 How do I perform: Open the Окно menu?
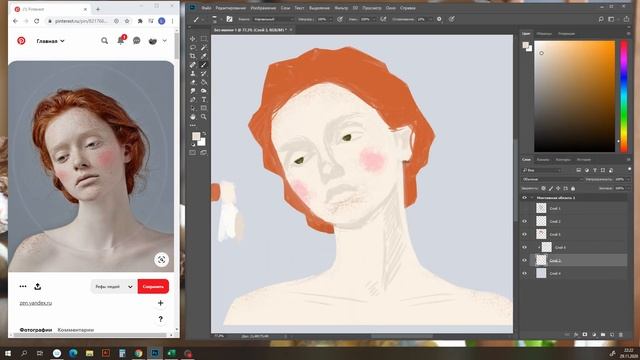click(x=390, y=8)
